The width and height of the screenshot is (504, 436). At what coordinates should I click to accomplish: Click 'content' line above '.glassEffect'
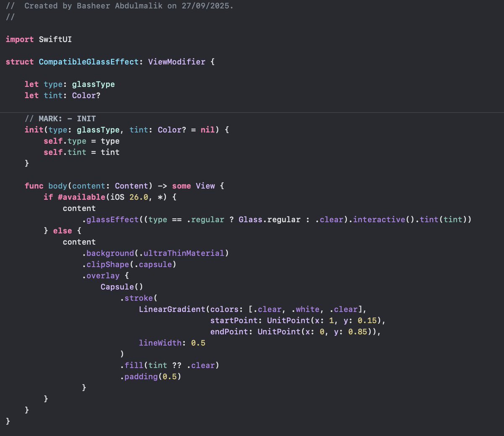pos(79,209)
